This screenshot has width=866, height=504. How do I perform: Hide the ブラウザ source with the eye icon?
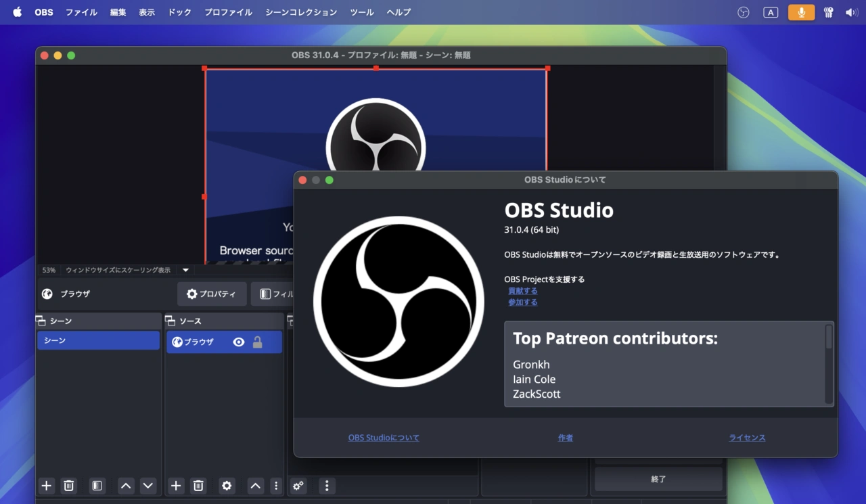(x=239, y=342)
